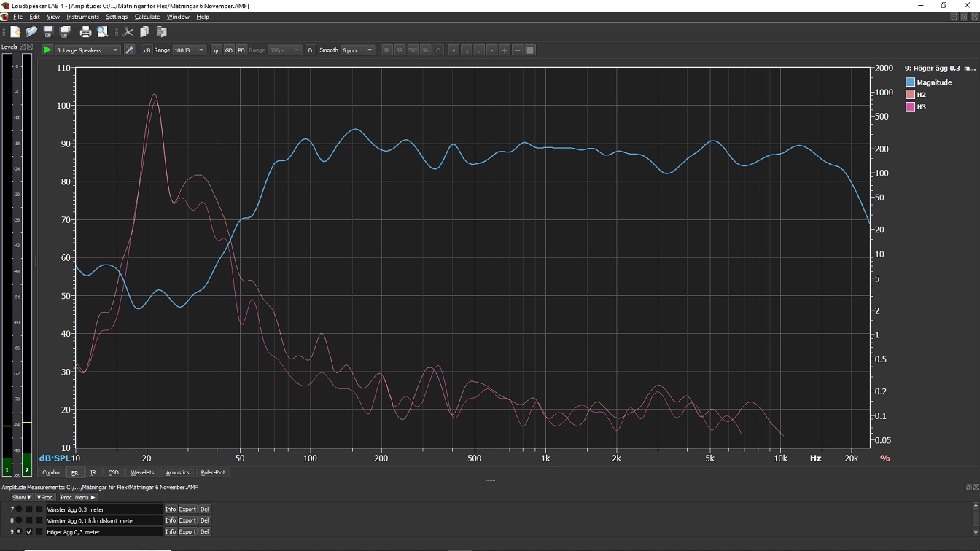This screenshot has height=551, width=980.
Task: Paste using the clipboard icon
Action: [x=161, y=31]
